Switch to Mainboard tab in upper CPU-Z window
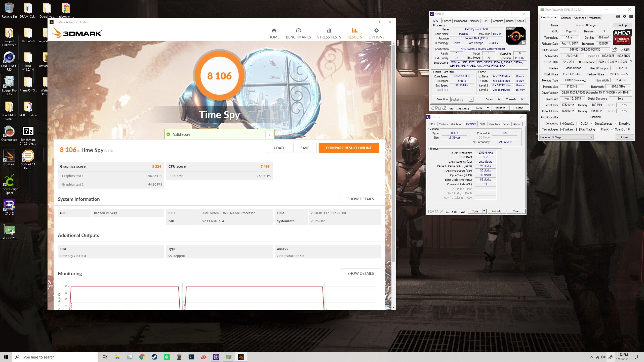 click(x=460, y=21)
